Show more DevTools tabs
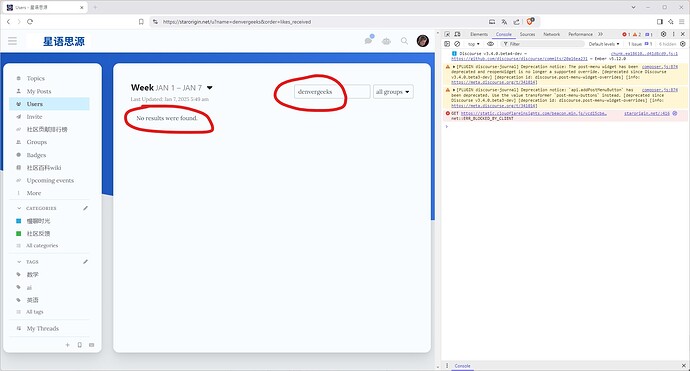 tap(600, 34)
